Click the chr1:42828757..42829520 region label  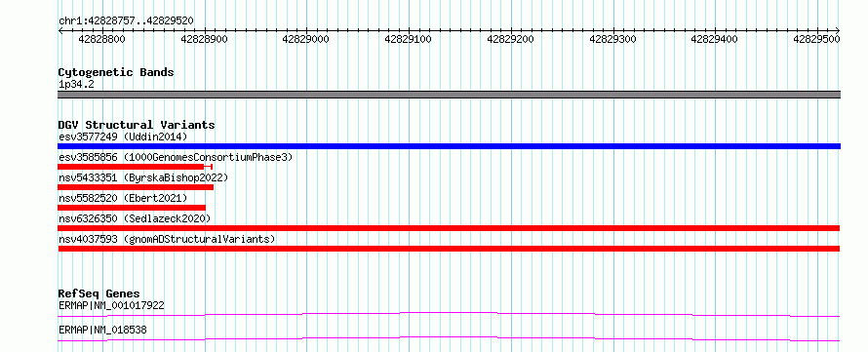pos(126,20)
